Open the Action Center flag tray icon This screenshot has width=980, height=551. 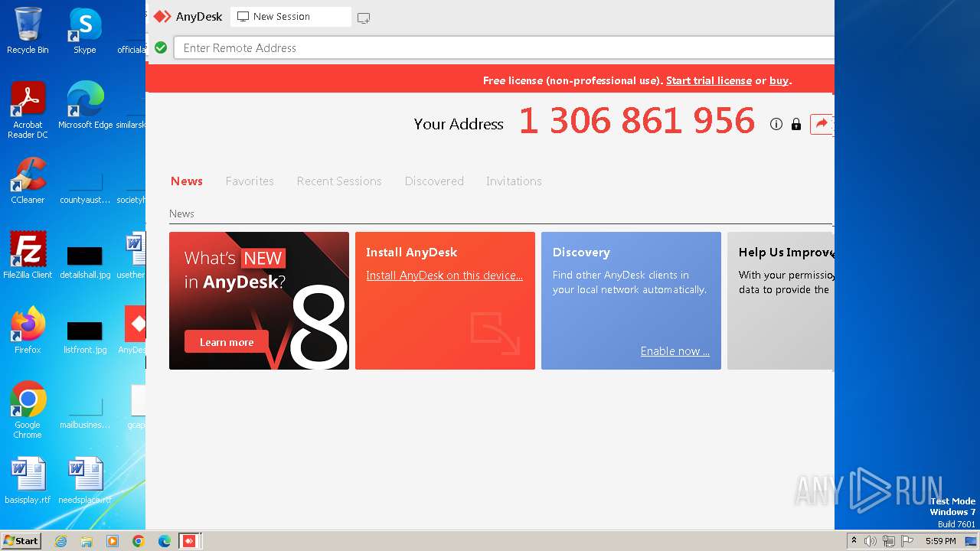[907, 541]
